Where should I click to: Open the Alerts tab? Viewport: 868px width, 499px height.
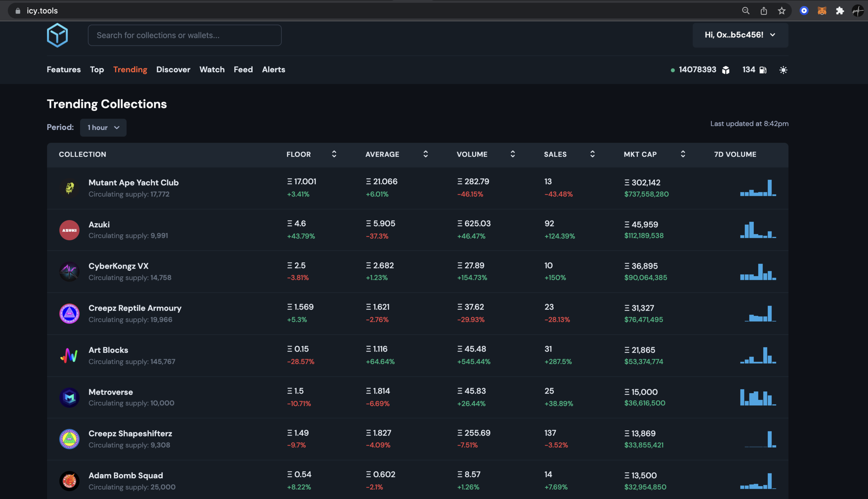point(273,70)
